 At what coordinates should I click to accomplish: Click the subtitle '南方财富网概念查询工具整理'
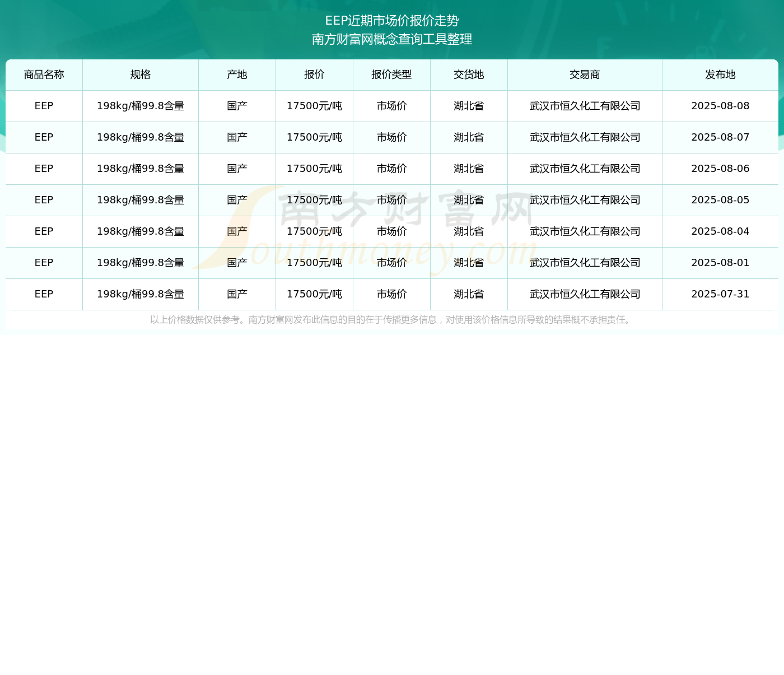pyautogui.click(x=392, y=39)
